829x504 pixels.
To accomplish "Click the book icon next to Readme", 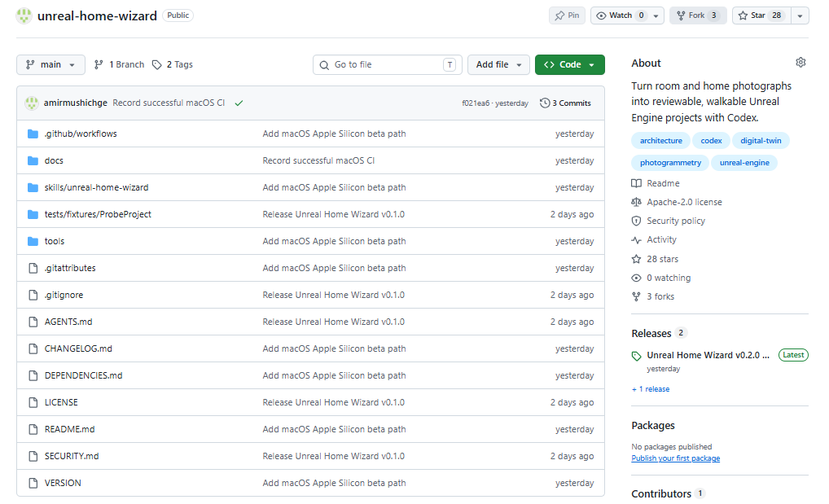I will 636,183.
